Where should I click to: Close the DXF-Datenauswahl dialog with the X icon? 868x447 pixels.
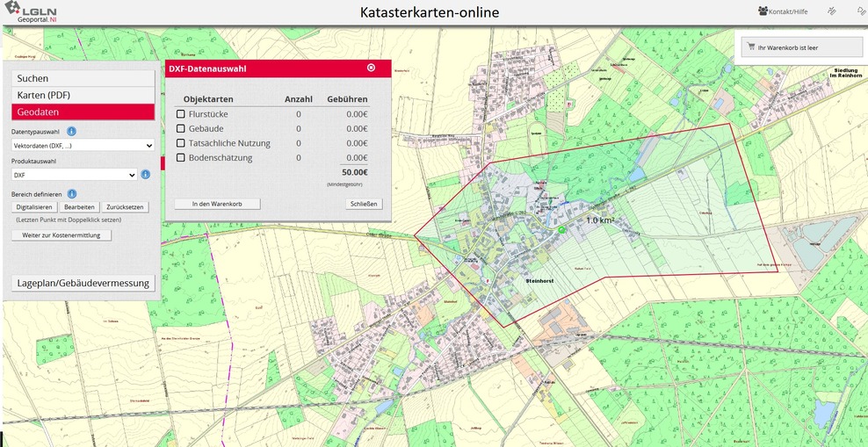point(371,68)
